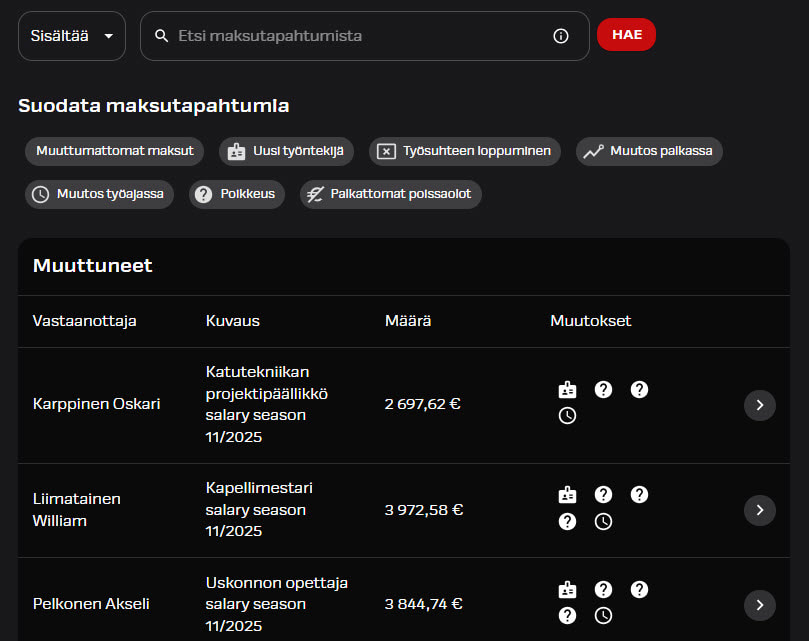Select the Palkattomat poissaolot filter chip
Screen dimensions: 809x641
coord(391,195)
